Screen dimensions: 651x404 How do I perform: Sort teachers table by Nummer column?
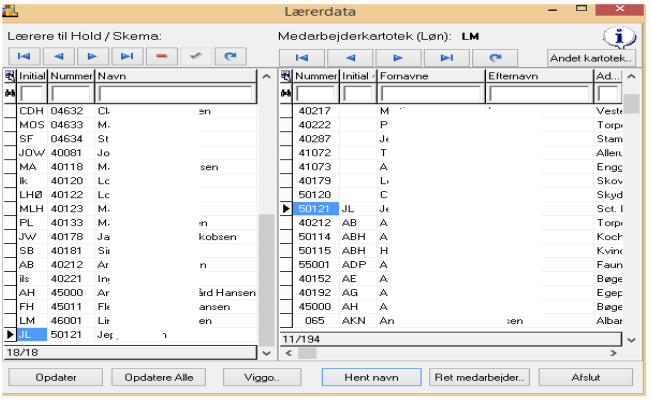pyautogui.click(x=71, y=76)
